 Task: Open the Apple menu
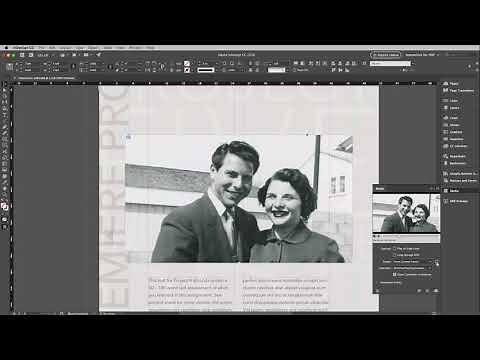point(6,48)
